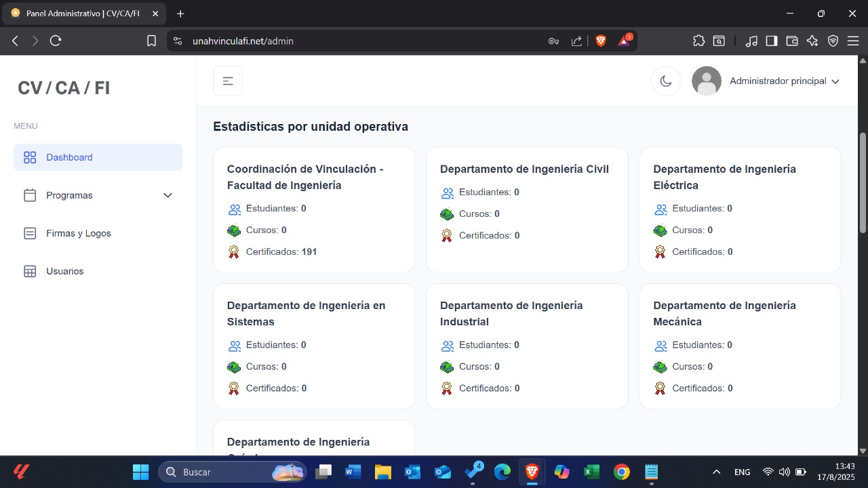Expand hidden icons in the system tray
The width and height of the screenshot is (868, 488).
[716, 472]
